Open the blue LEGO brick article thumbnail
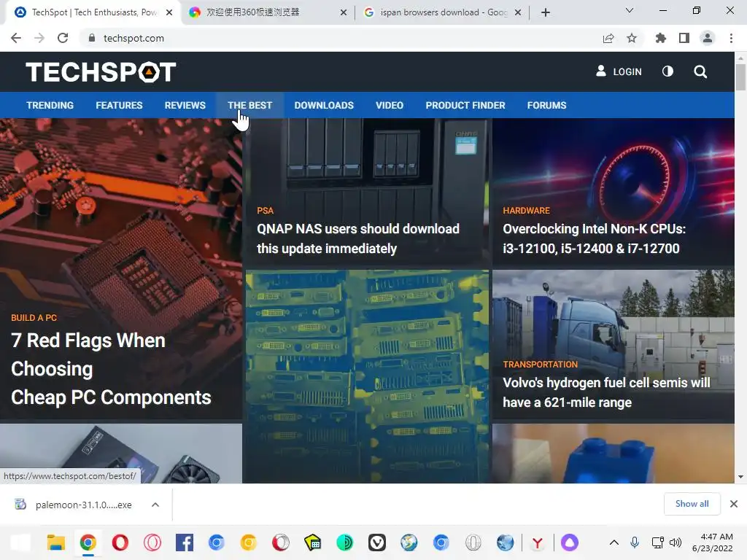 tap(613, 454)
